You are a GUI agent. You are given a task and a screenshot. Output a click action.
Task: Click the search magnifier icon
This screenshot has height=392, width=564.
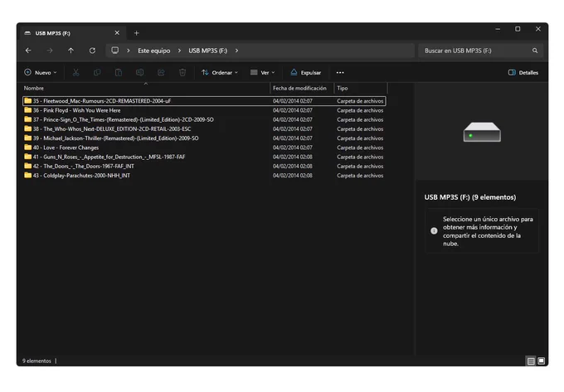535,51
